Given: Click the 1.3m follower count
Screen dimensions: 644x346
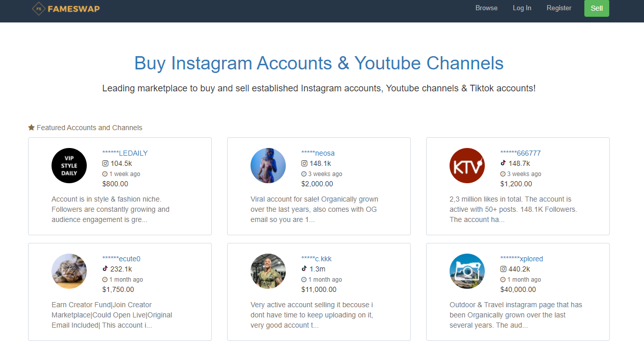Looking at the screenshot, I should (317, 269).
